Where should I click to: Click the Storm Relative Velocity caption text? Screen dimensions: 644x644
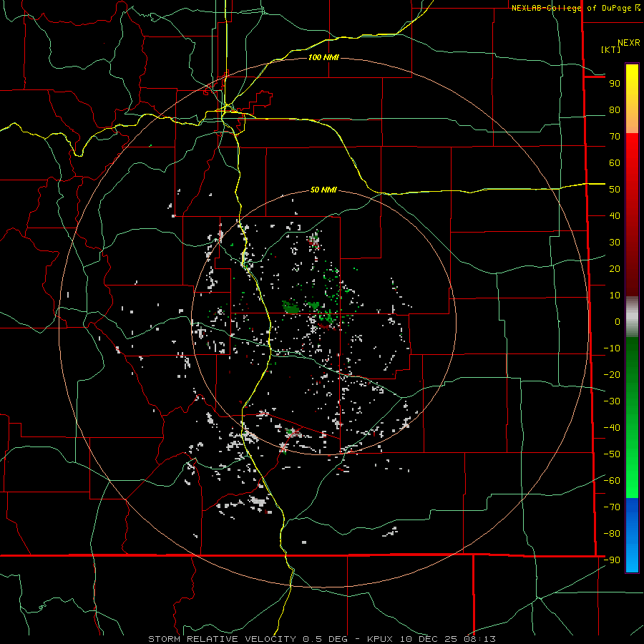click(321, 639)
